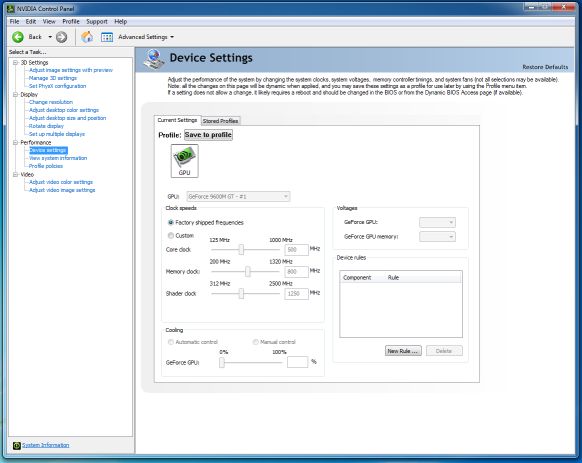Click the NVIDIA Control Panel title icon
Screen dimensions: 582x463
[x=11, y=8]
